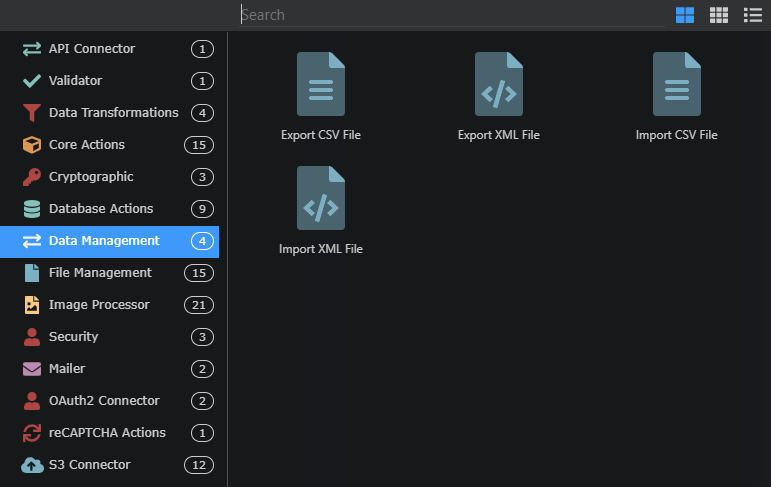Pick the Import XML File action icon
The width and height of the screenshot is (771, 487).
(321, 198)
